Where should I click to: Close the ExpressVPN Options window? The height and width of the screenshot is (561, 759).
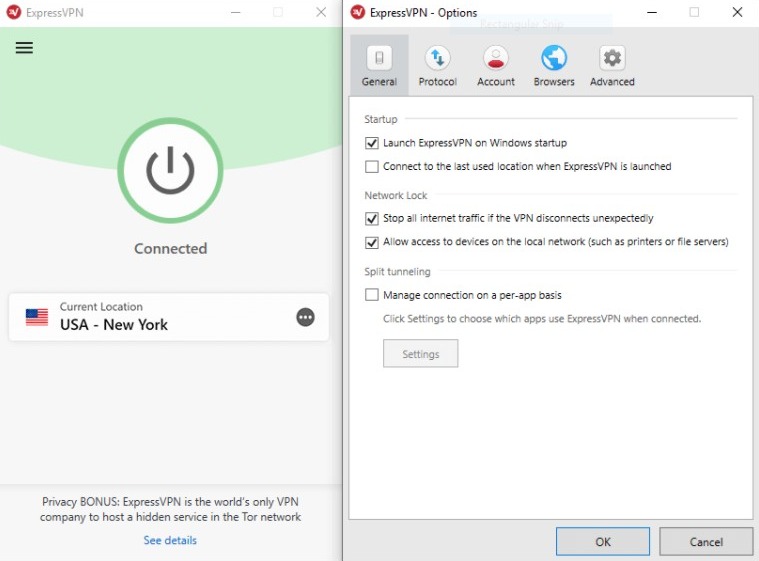tap(738, 12)
